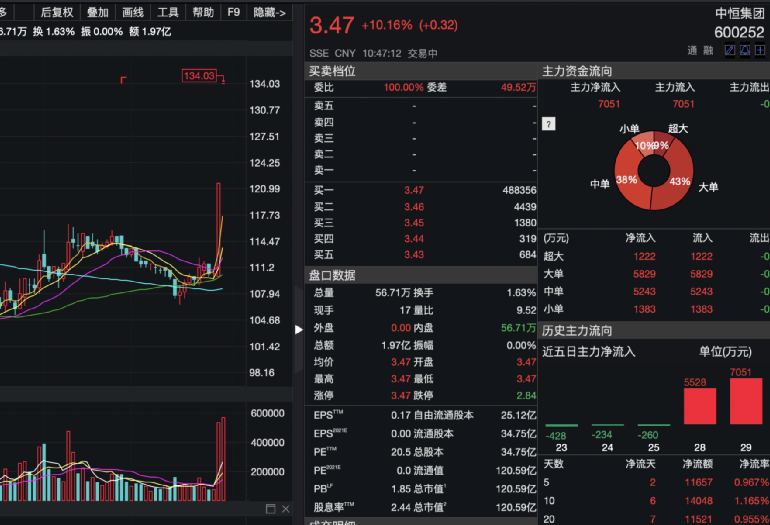This screenshot has width=770, height=525.
Task: Click the stock code 600252
Action: click(x=739, y=32)
